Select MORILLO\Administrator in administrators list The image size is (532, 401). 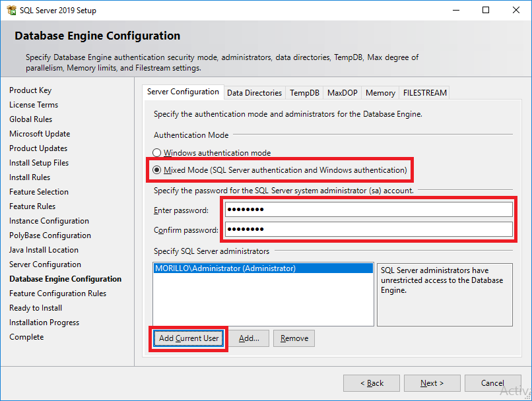(263, 268)
